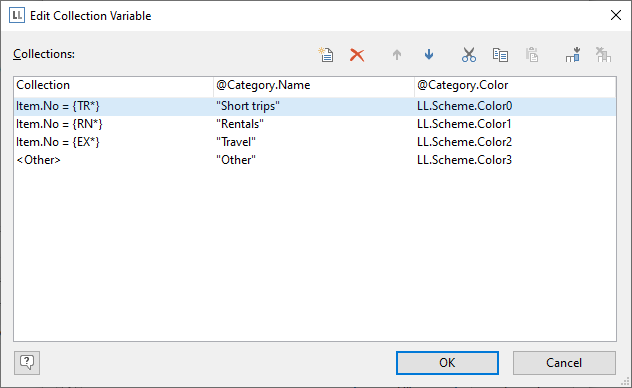Cut the selected collection with scissors icon

pos(468,55)
